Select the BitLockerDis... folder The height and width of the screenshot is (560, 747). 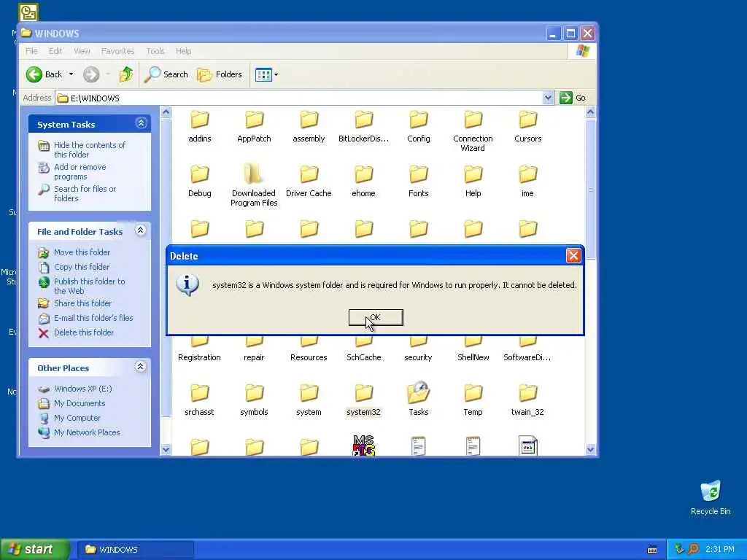tap(363, 127)
